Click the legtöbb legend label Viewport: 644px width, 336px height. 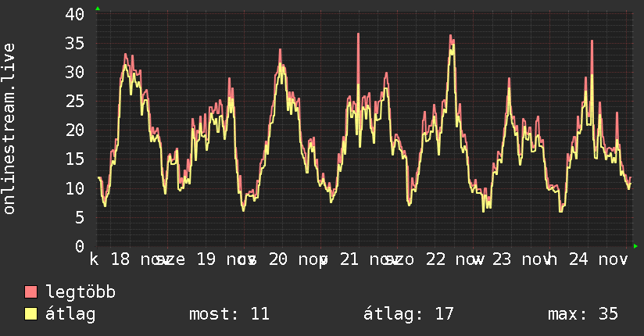80,292
